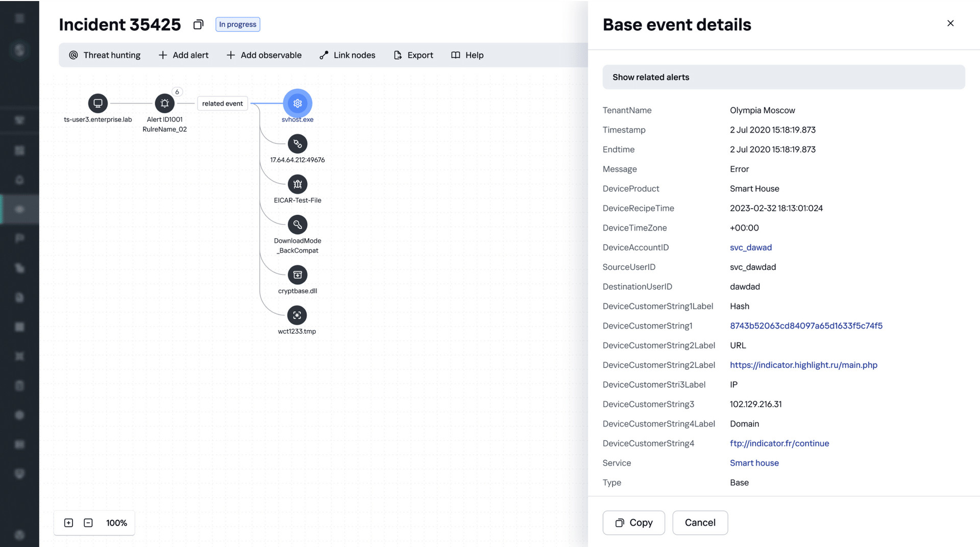
Task: Expand the Show related alerts section
Action: 783,77
